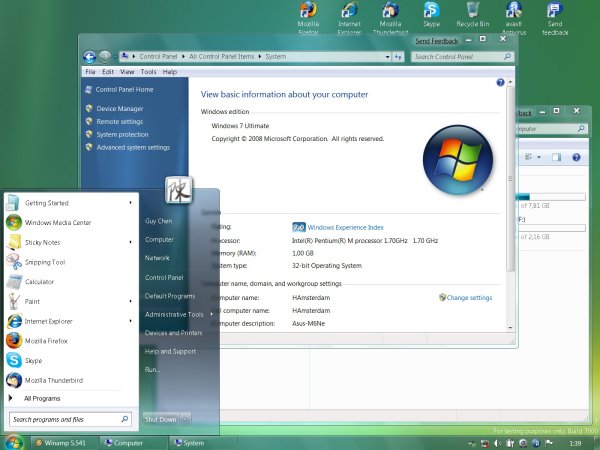Open Device Manager link
This screenshot has height=450, width=600.
click(119, 109)
